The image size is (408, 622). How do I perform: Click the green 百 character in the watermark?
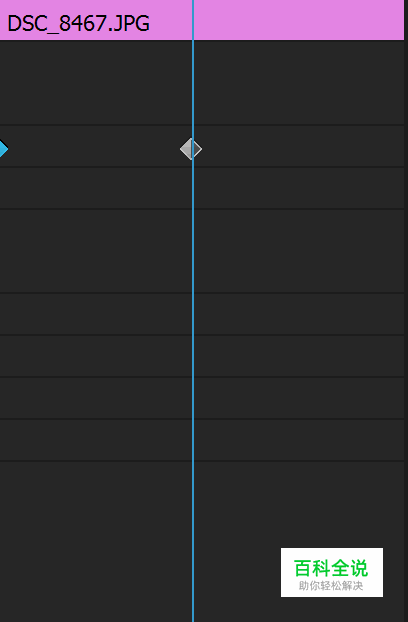click(303, 568)
